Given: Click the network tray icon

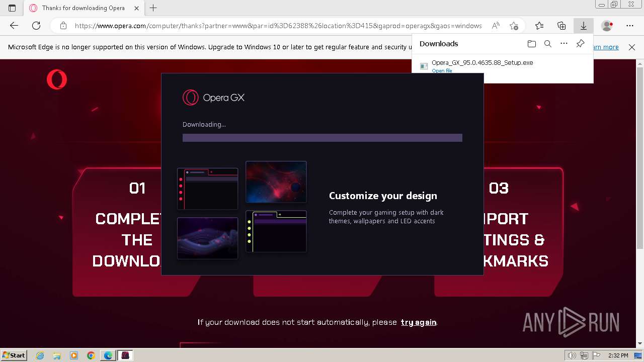Looking at the screenshot, I should pos(584,355).
